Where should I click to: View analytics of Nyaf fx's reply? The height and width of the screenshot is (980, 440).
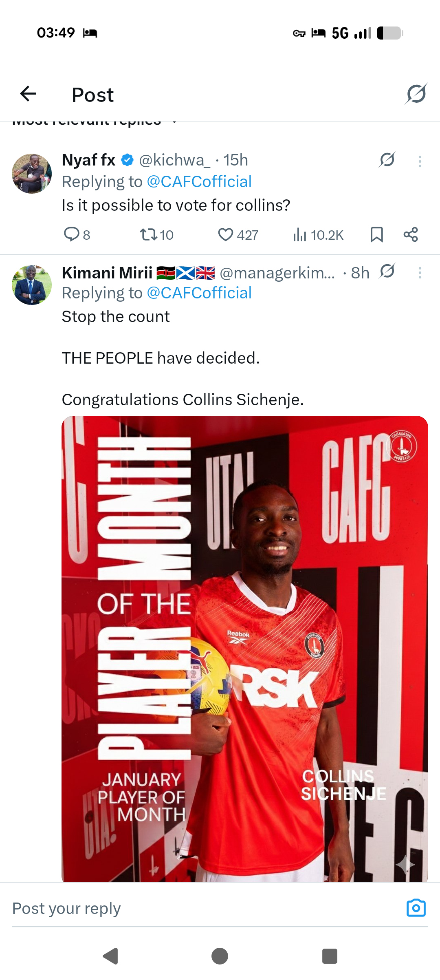pos(299,234)
